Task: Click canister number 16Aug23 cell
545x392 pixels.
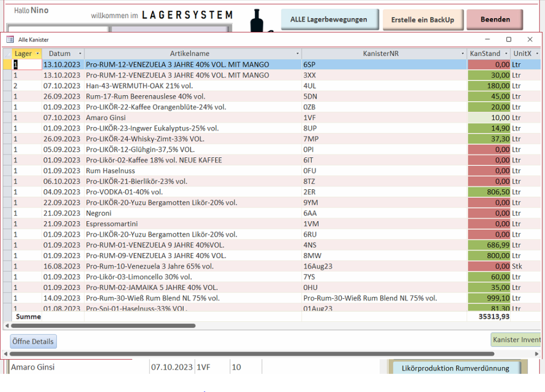Action: click(384, 266)
